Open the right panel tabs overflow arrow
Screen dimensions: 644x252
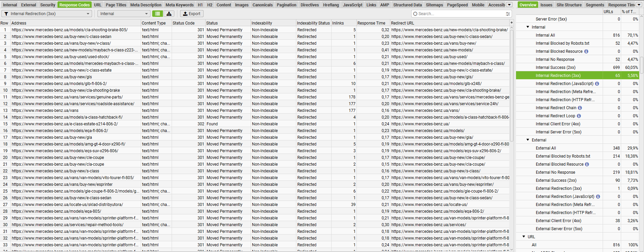[639, 5]
